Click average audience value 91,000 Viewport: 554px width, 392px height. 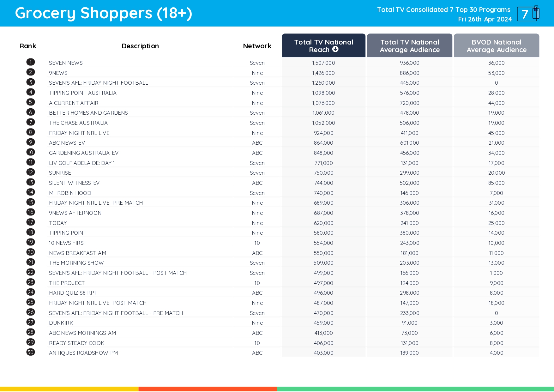(x=410, y=323)
